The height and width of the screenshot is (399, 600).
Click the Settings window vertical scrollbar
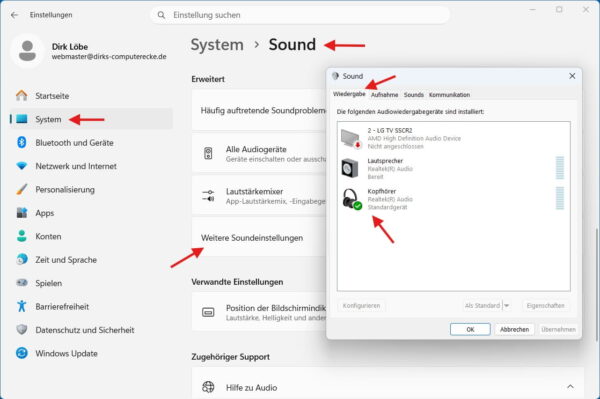click(x=596, y=285)
